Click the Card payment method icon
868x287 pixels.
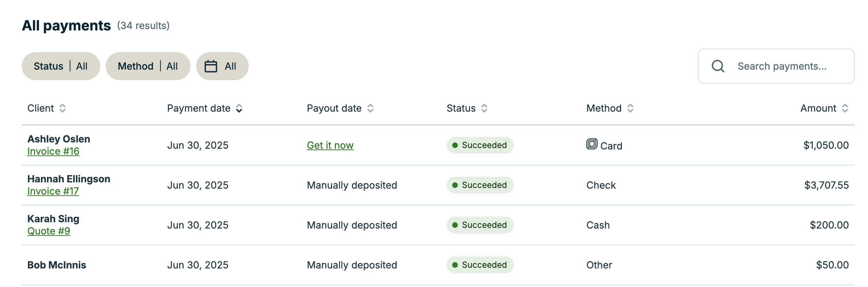(592, 145)
